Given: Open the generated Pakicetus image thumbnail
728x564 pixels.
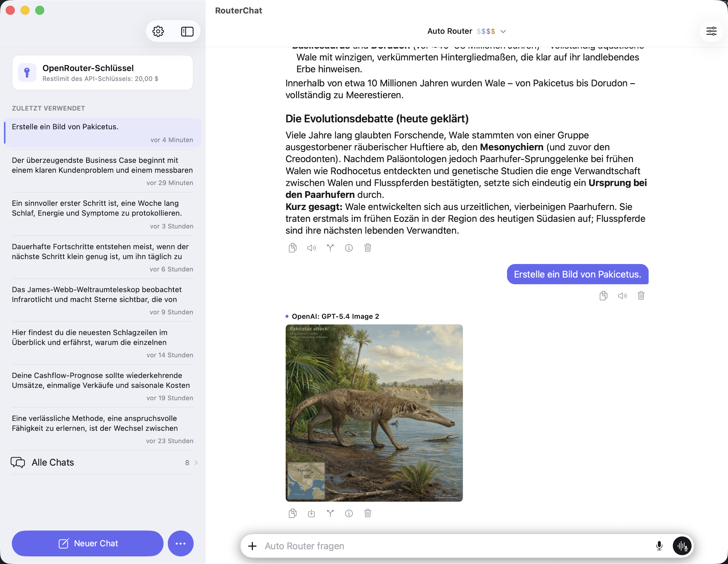Looking at the screenshot, I should click(x=374, y=413).
